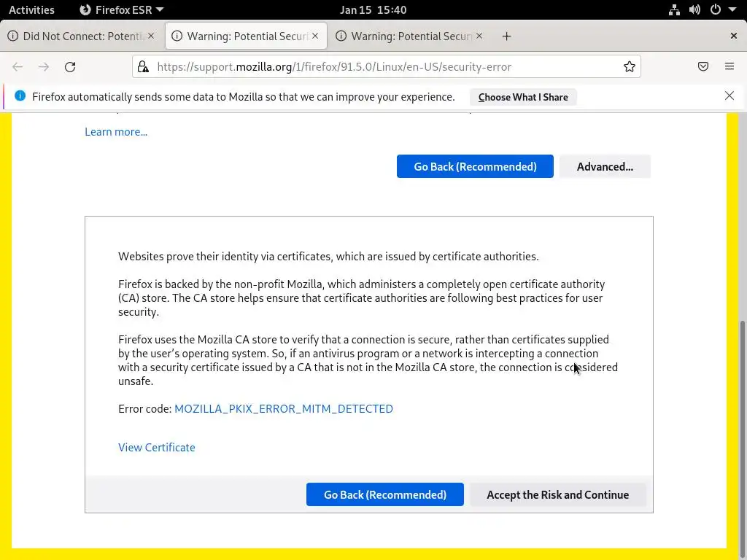Open the Save to Pocket icon
The height and width of the screenshot is (560, 747).
(703, 66)
